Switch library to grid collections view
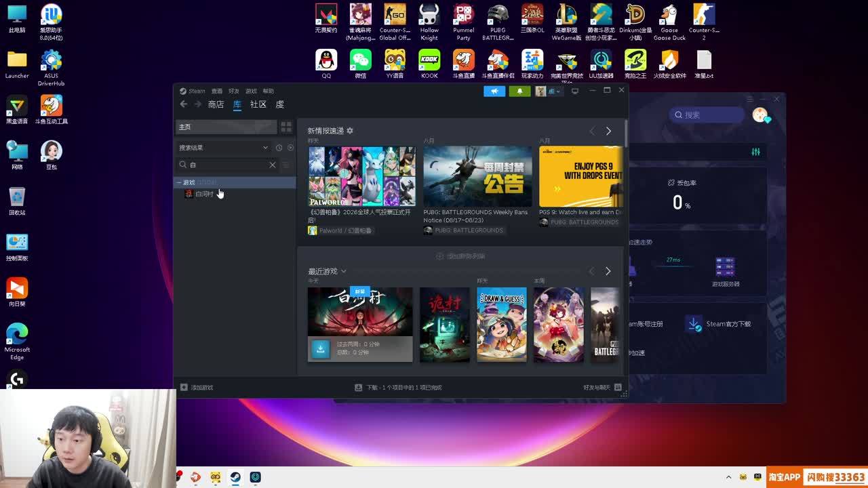Image resolution: width=868 pixels, height=488 pixels. [x=286, y=127]
